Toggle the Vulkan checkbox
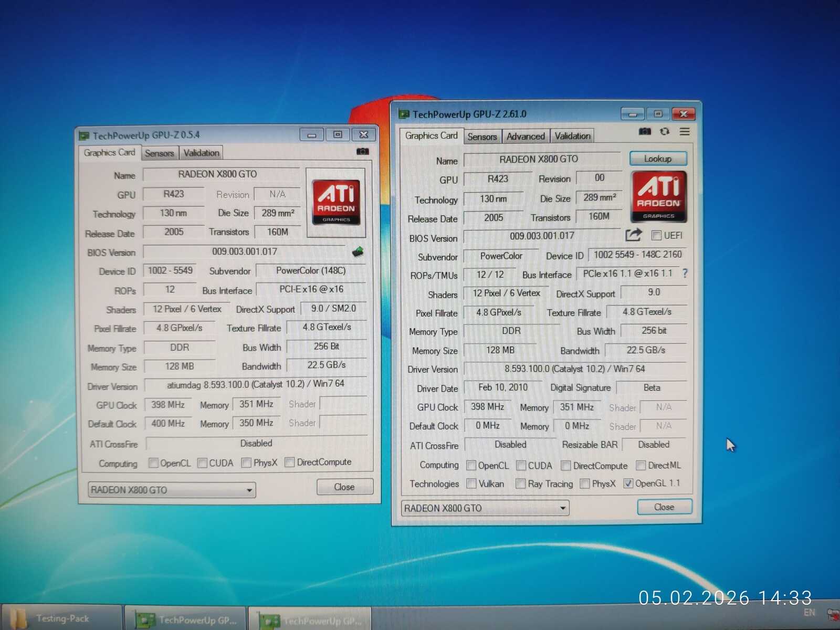 [x=471, y=484]
